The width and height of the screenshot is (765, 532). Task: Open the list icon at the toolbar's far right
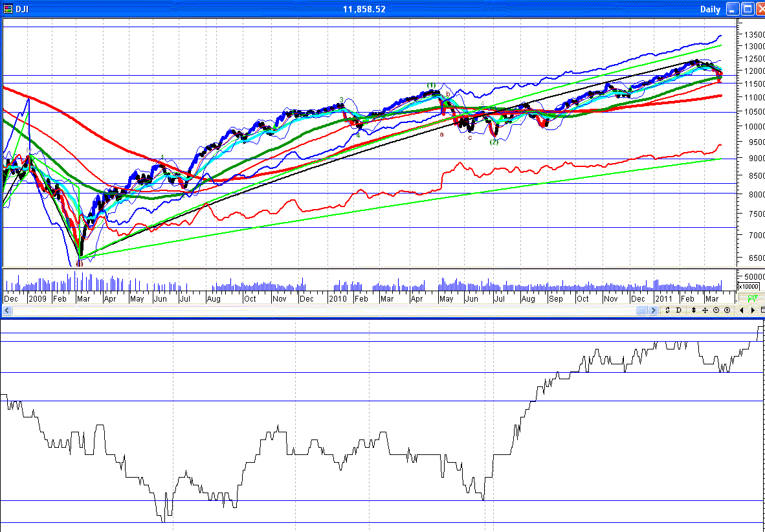point(762,310)
